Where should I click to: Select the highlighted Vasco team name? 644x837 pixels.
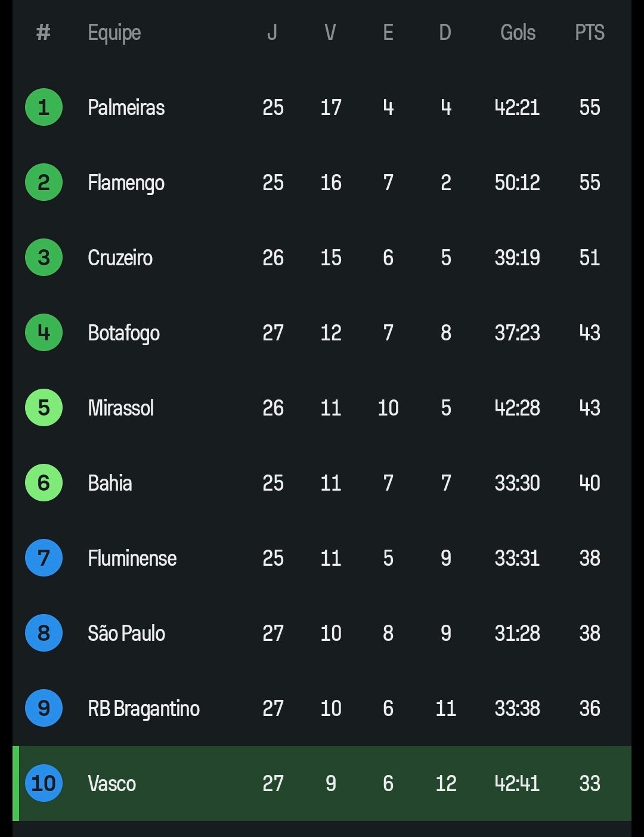112,783
